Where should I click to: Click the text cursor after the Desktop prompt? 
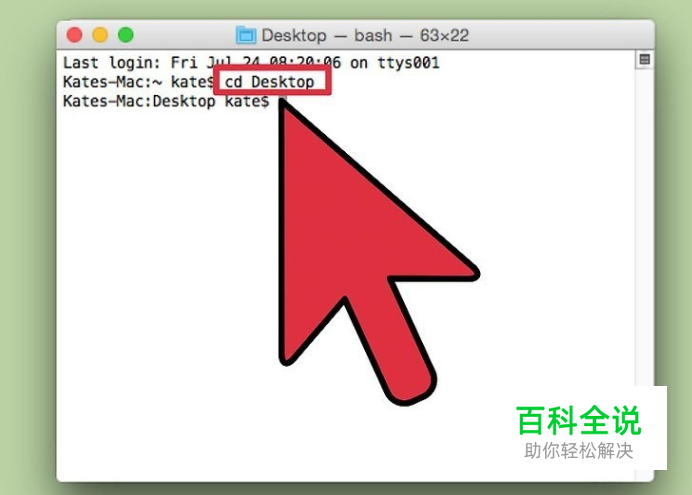coord(282,101)
